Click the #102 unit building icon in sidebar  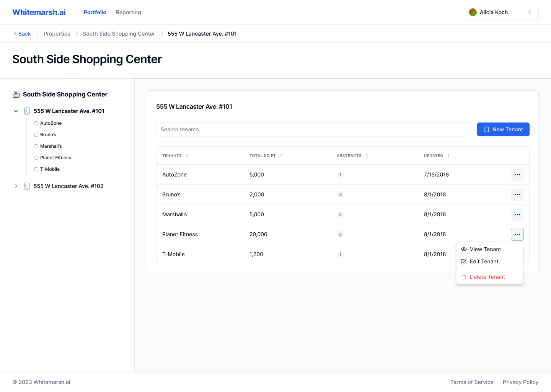[27, 186]
